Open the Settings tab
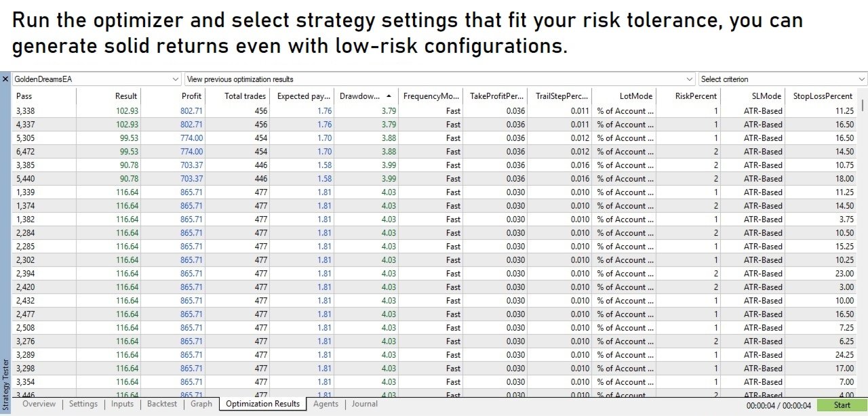This screenshot has width=868, height=416. coord(83,404)
